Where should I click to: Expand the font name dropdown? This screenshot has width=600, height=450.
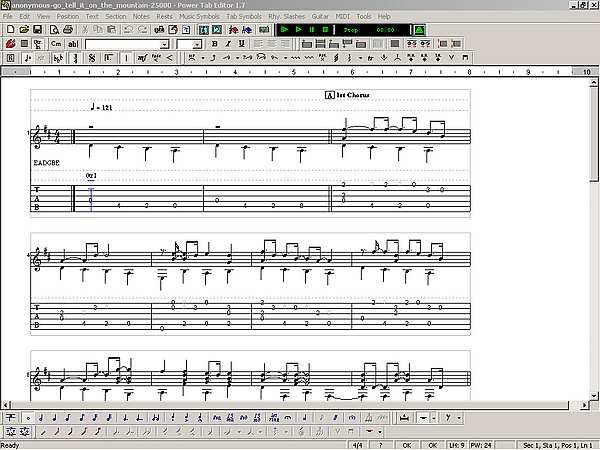165,44
